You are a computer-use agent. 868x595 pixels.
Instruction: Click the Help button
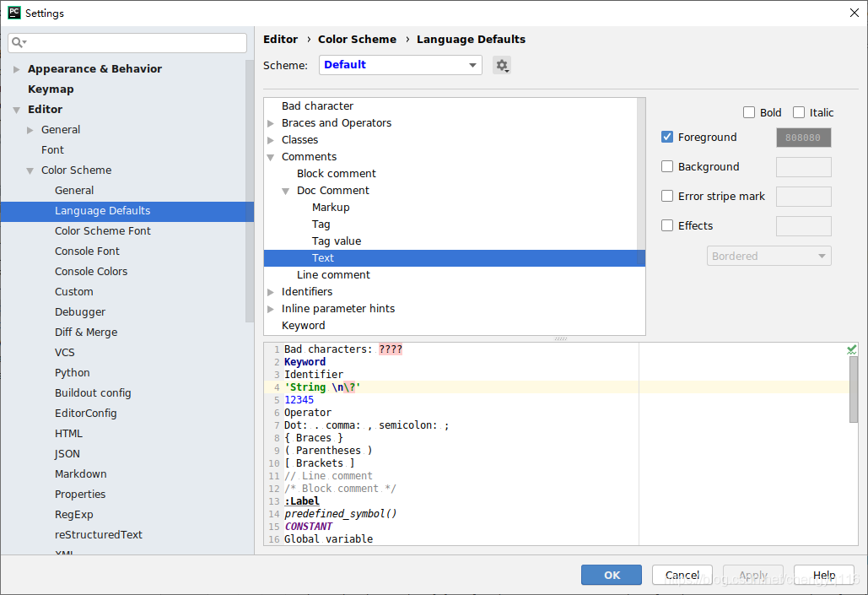pos(823,575)
